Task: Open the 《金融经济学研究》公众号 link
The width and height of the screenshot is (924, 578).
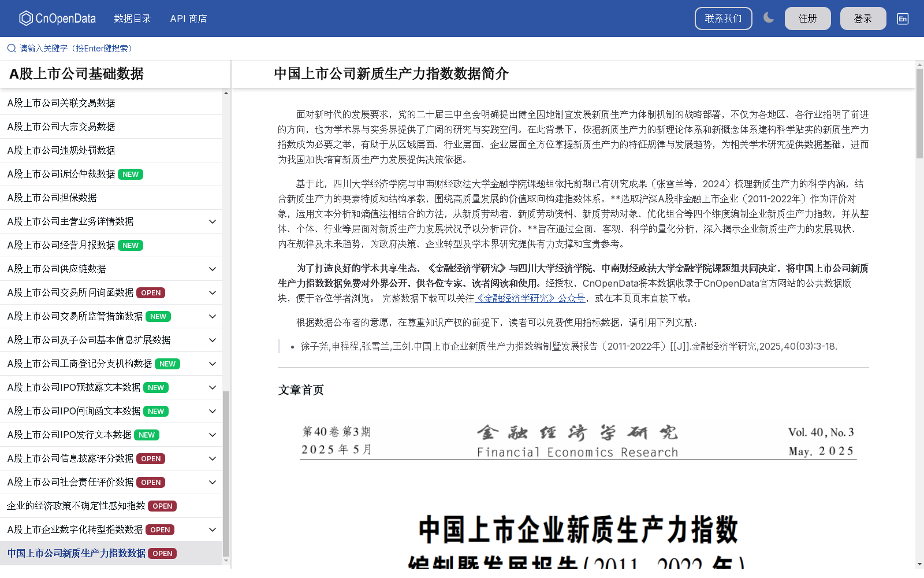Action: coord(530,299)
